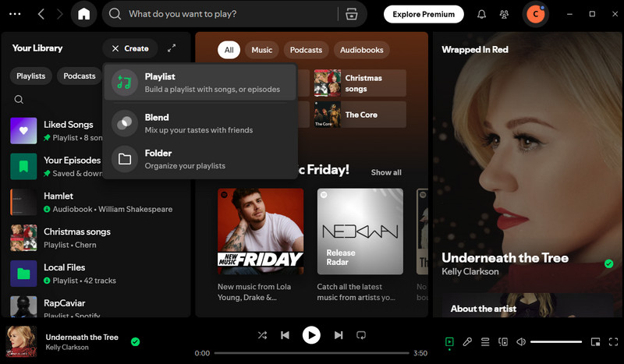Screen dimensions: 624x364
Task: Filter library by Playlists
Action: 30,76
